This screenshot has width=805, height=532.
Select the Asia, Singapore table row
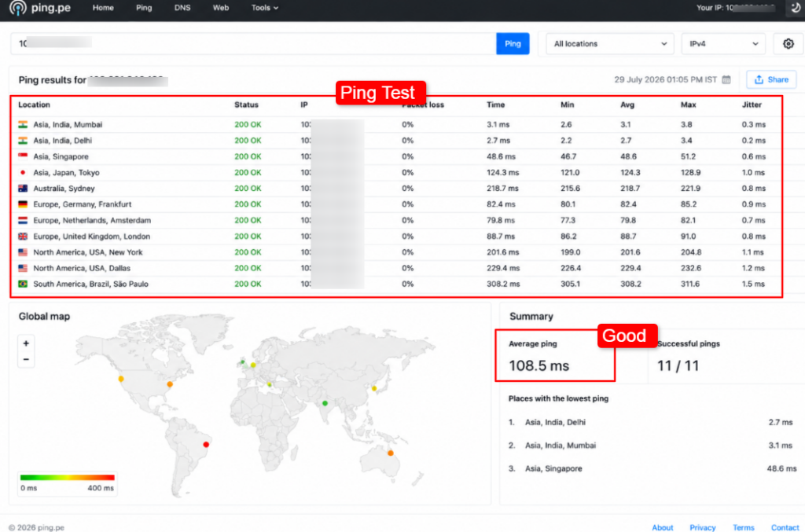(396, 156)
